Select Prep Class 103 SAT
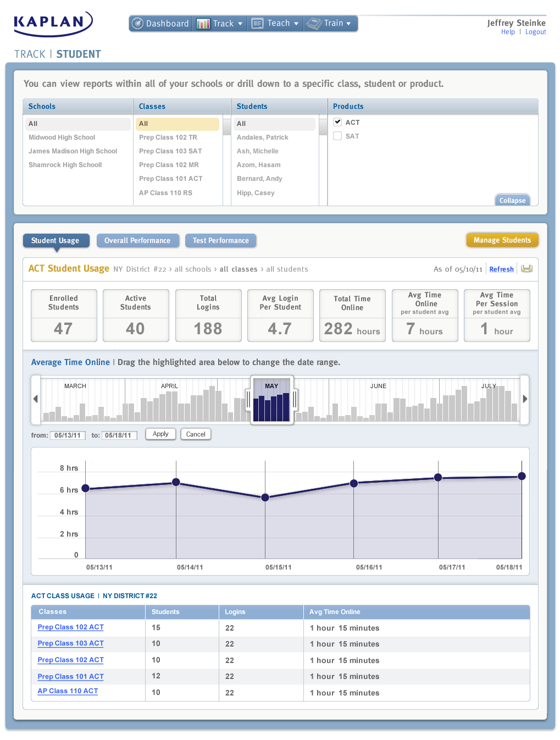 (x=170, y=151)
